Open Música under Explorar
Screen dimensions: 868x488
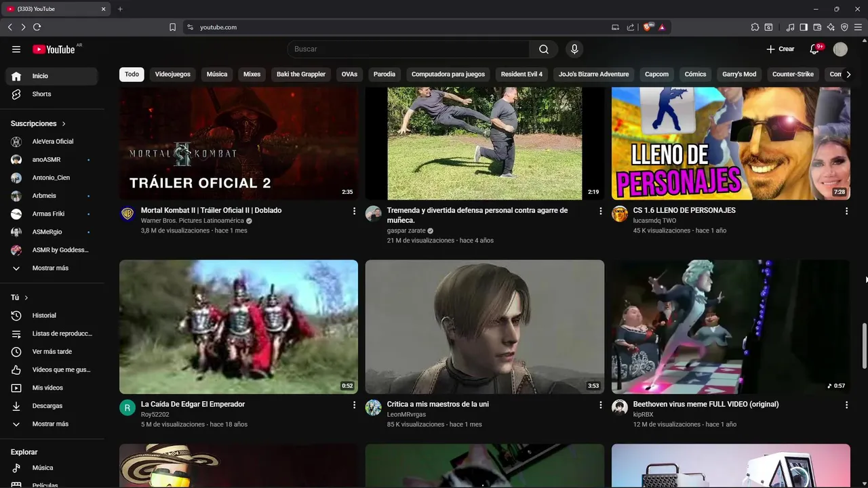(52, 468)
